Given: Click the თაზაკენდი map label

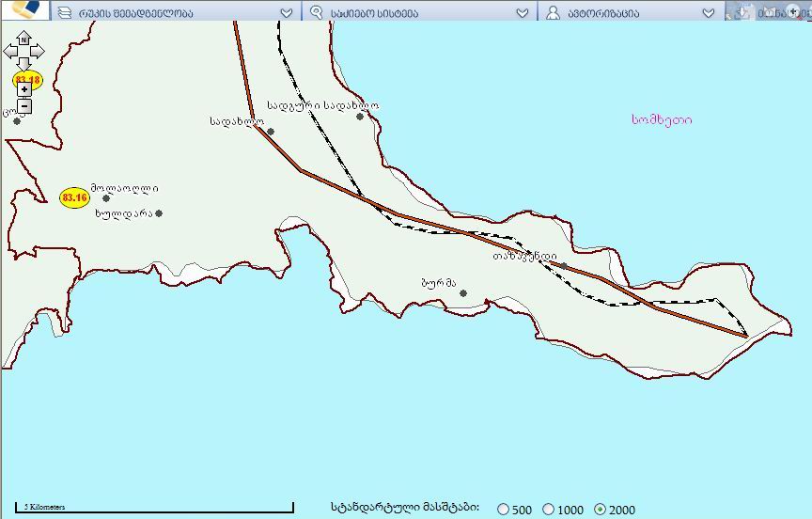Looking at the screenshot, I should pyautogui.click(x=524, y=256).
